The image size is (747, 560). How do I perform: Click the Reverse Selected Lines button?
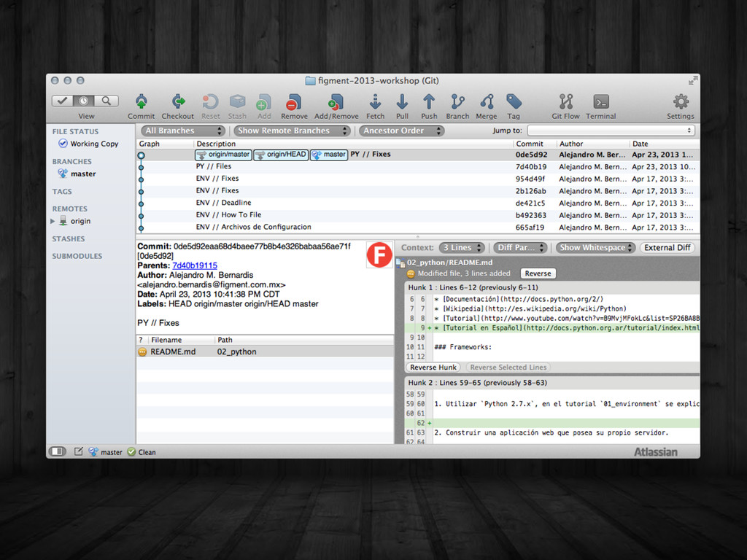508,367
